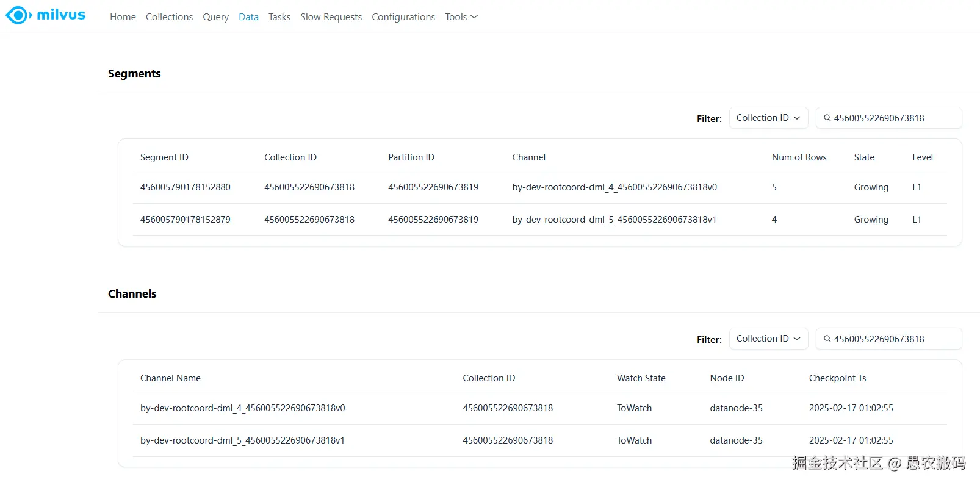Click collection ID of segment 456005790178152879

(309, 220)
